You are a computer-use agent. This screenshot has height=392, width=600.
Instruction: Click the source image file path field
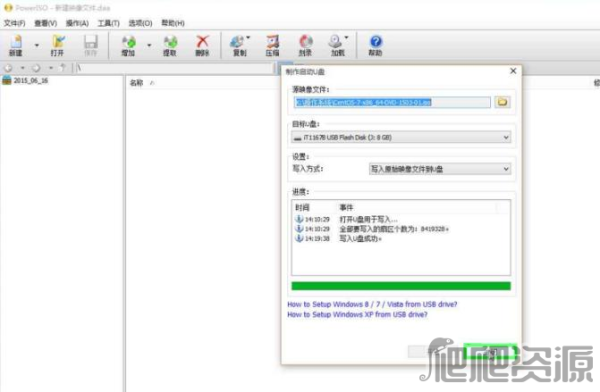click(x=392, y=102)
